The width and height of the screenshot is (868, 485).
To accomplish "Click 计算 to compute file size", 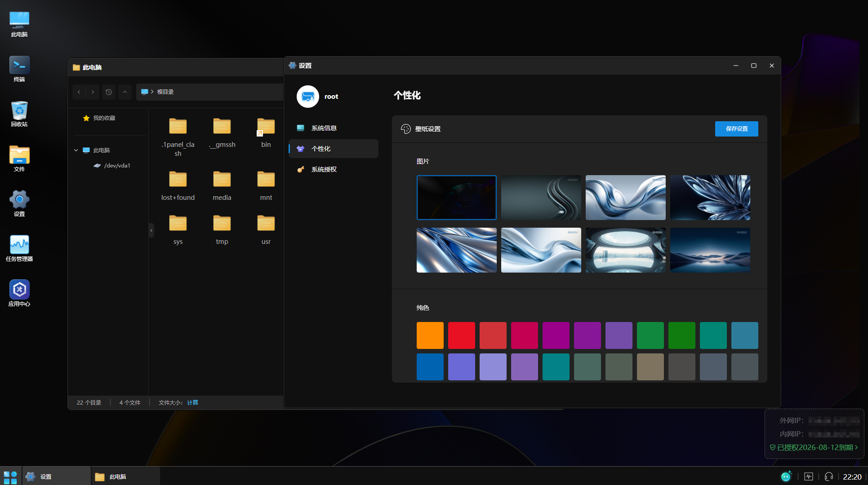I will [x=192, y=402].
